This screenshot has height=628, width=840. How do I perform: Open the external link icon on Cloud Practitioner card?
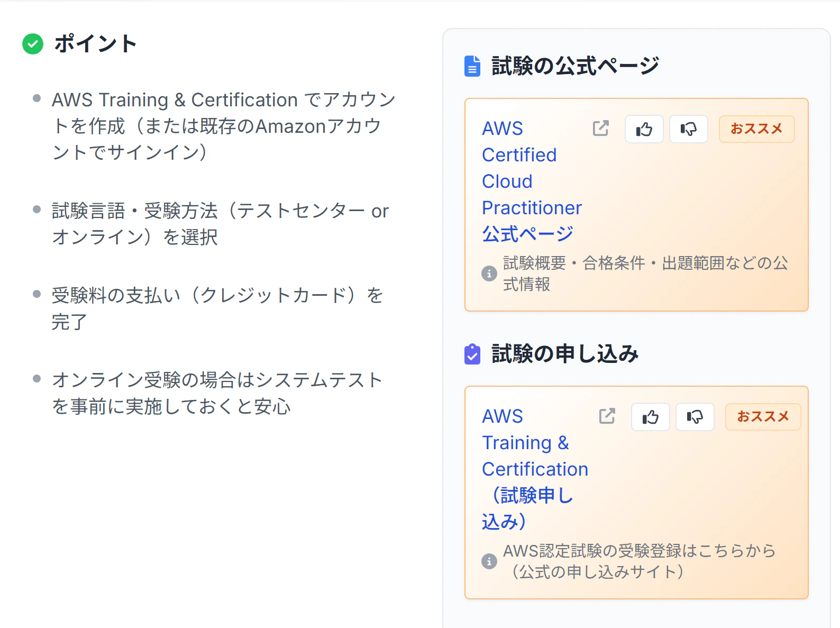pyautogui.click(x=600, y=128)
